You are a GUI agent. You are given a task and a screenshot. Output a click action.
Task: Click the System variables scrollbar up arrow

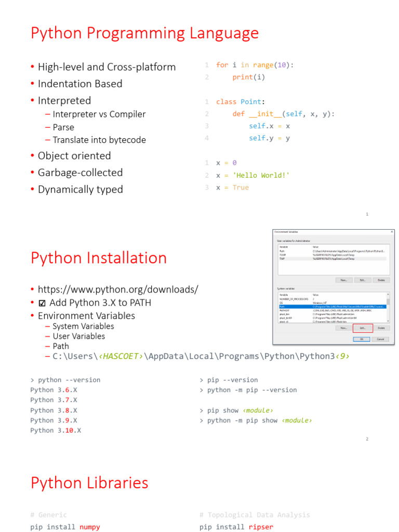[x=388, y=294]
